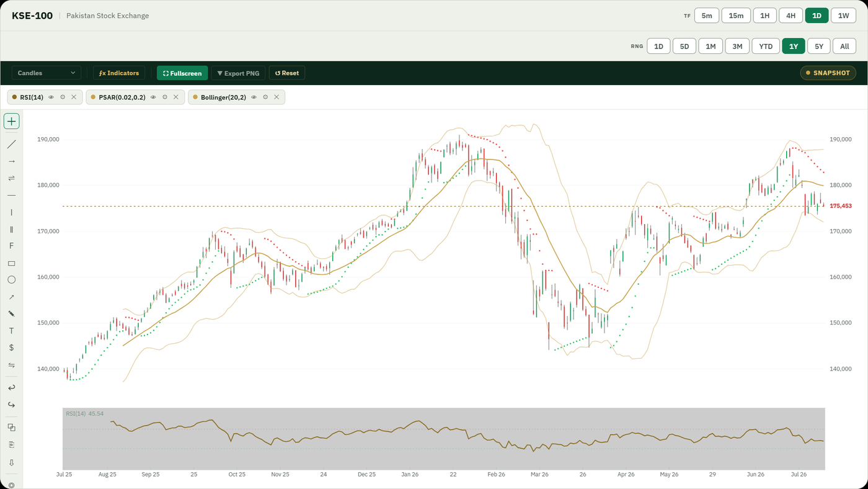
Task: Remove the RSI(14) indicator
Action: [x=74, y=97]
